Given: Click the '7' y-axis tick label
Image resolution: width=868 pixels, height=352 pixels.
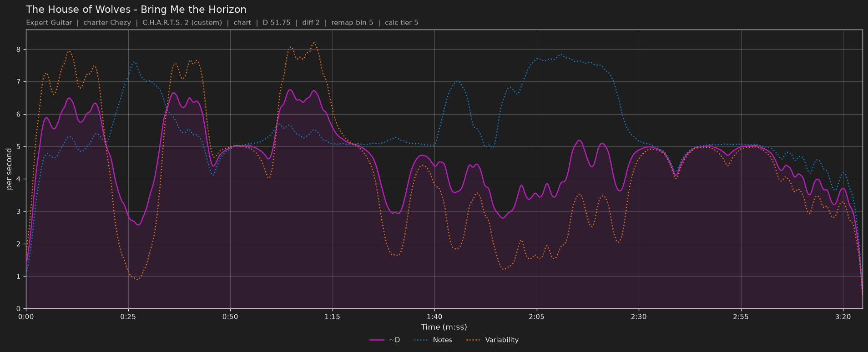Looking at the screenshot, I should click(19, 82).
